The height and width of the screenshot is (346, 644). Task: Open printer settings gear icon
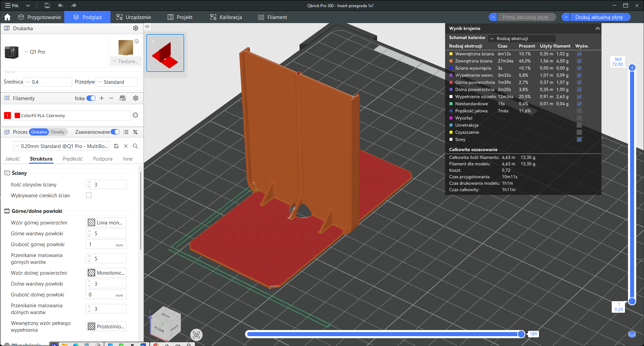136,28
